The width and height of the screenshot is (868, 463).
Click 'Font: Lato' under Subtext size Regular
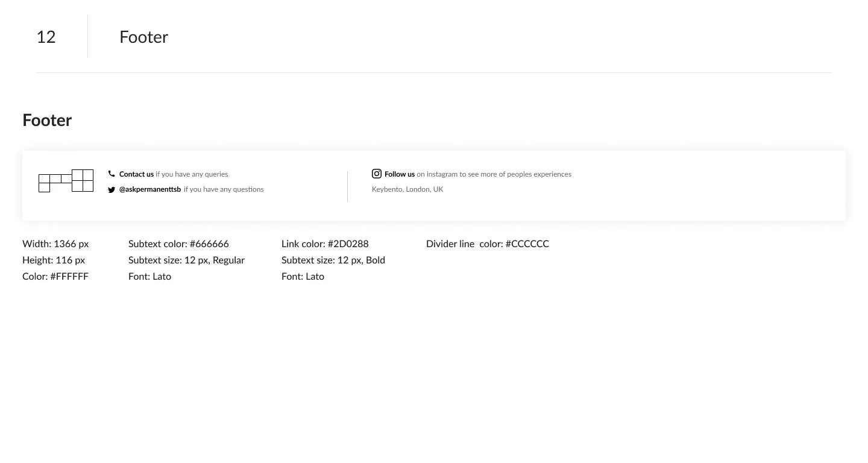click(149, 276)
